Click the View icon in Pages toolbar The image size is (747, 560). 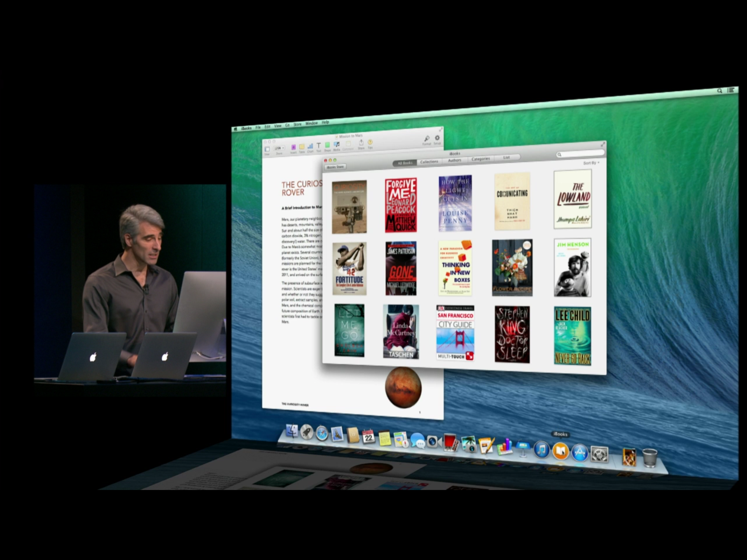tap(267, 149)
